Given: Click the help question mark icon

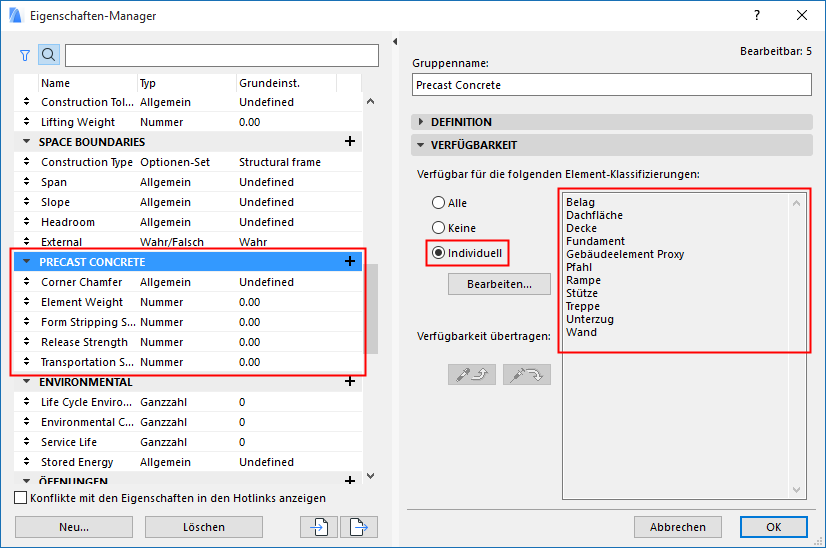Looking at the screenshot, I should [757, 15].
